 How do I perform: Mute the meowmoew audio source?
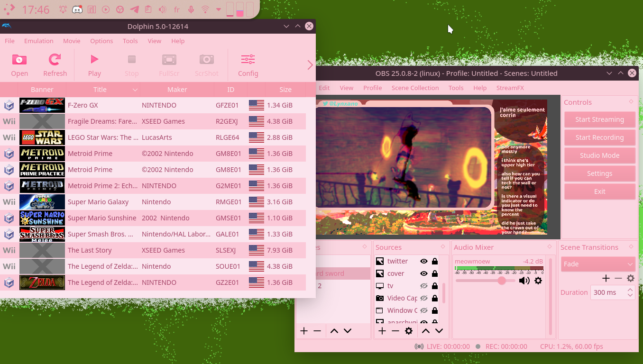[524, 281]
